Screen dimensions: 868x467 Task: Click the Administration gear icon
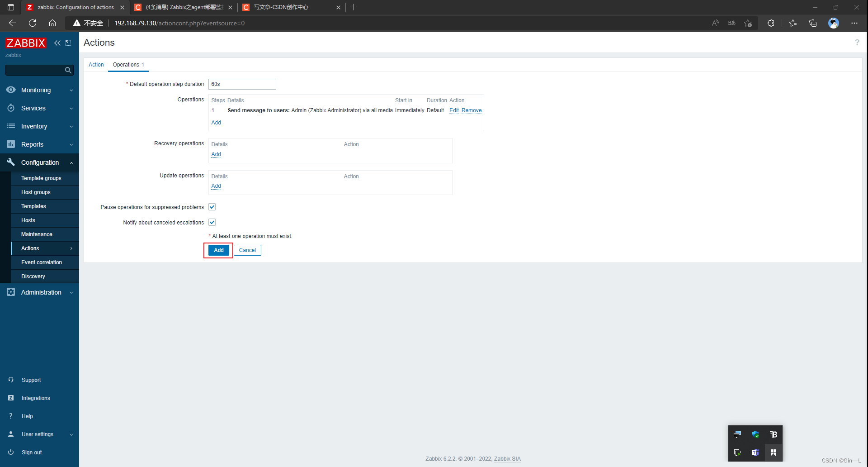point(11,292)
